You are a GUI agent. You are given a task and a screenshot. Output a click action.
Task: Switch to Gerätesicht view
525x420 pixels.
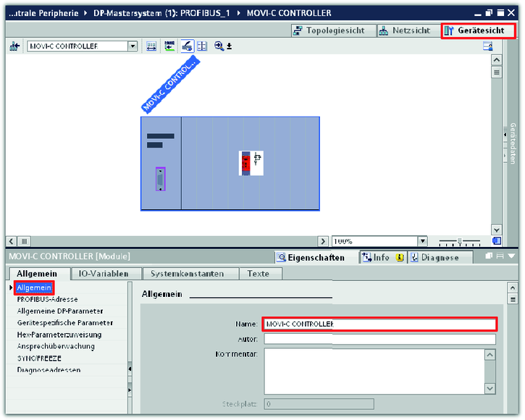coord(474,30)
